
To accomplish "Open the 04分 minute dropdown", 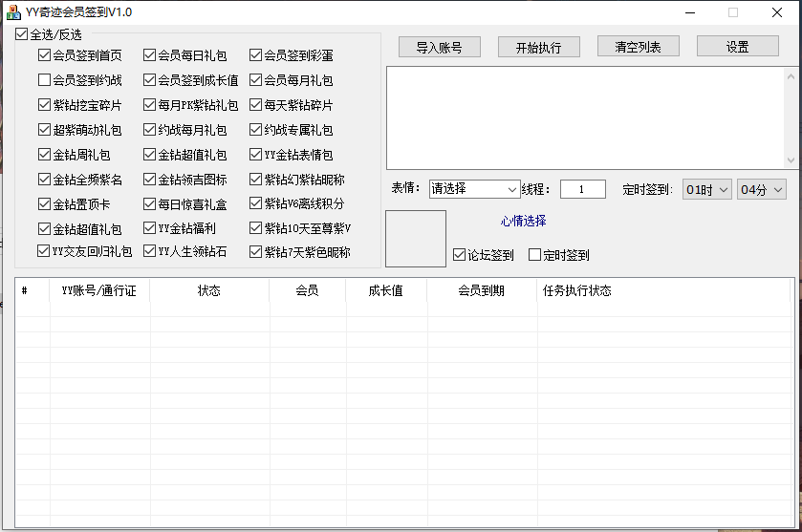I will 762,190.
